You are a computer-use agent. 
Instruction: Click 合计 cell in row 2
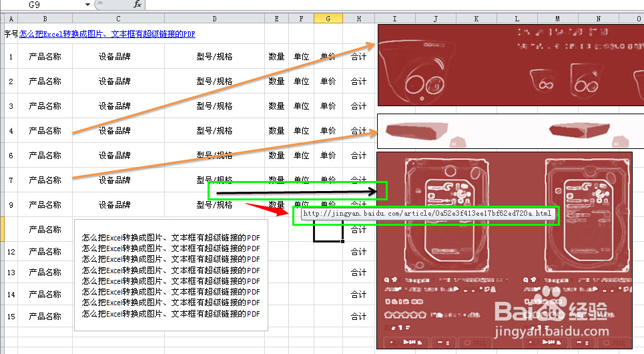[359, 81]
